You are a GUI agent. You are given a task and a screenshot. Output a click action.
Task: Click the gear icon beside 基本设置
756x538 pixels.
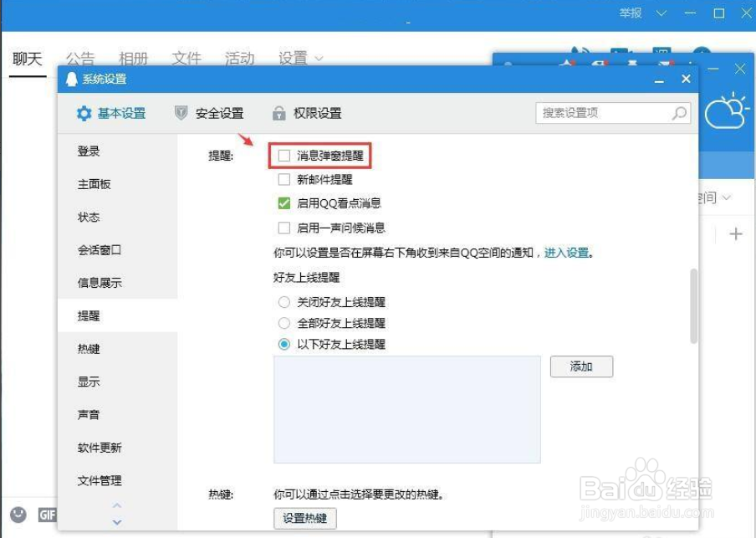pyautogui.click(x=83, y=113)
